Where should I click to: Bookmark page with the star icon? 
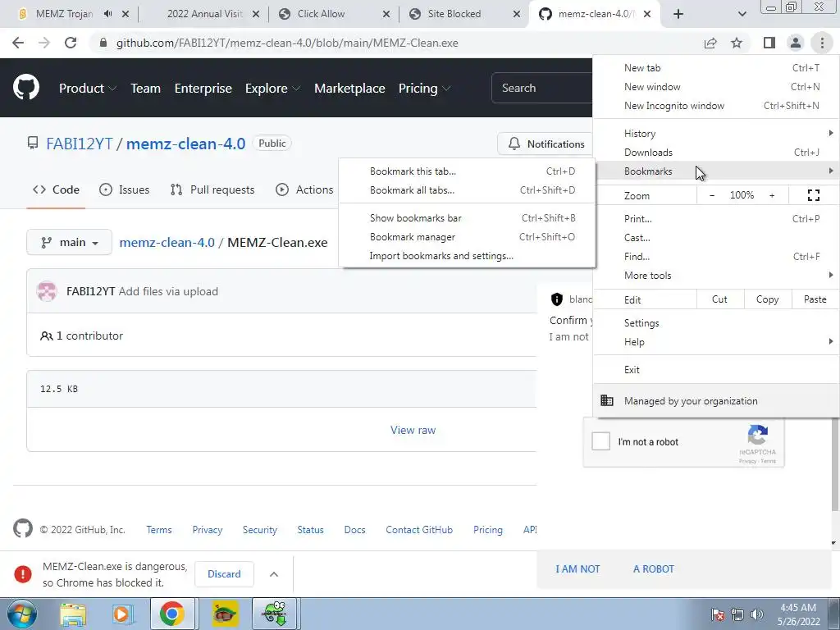tap(737, 43)
